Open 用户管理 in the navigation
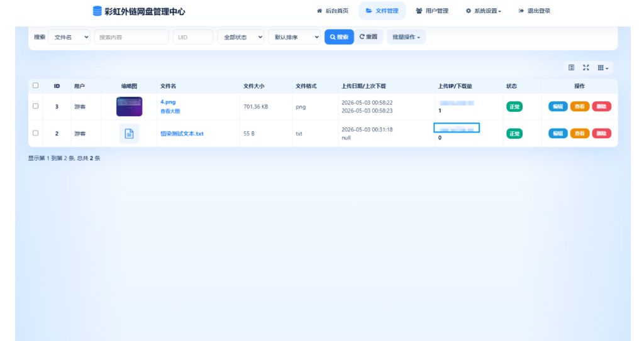 coord(432,11)
